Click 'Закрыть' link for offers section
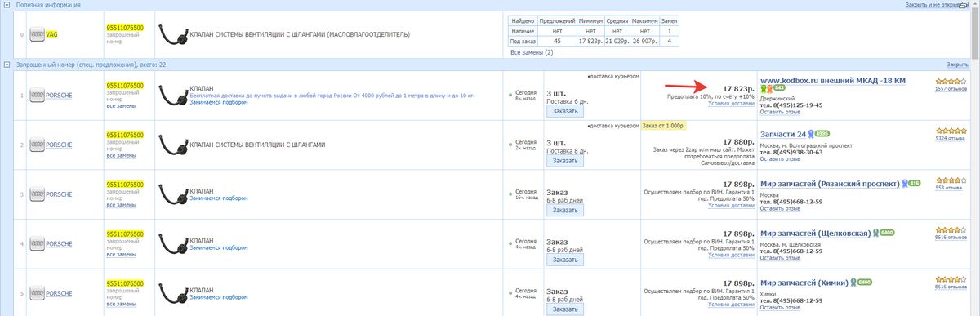Image resolution: width=980 pixels, height=316 pixels. [958, 64]
